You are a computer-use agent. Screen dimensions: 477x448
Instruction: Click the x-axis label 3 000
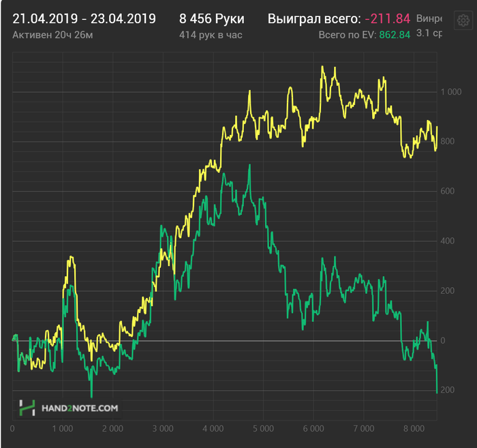tap(163, 428)
